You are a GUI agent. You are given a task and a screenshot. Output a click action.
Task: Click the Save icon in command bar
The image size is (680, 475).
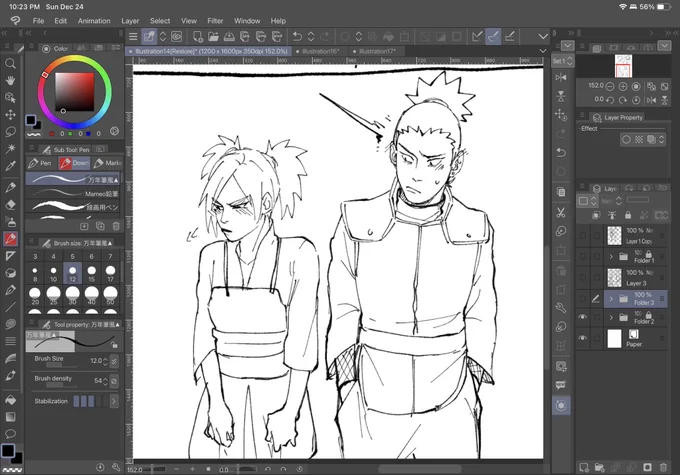coord(229,36)
